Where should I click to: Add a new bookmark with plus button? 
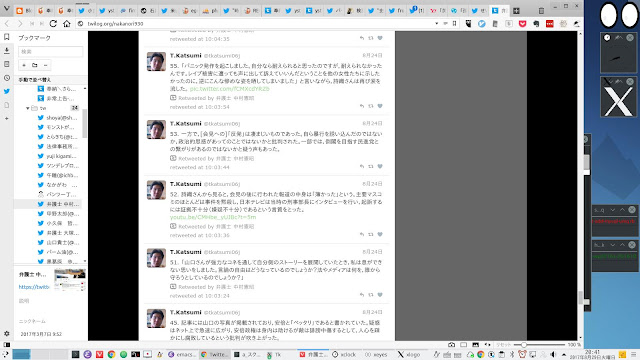(x=24, y=65)
